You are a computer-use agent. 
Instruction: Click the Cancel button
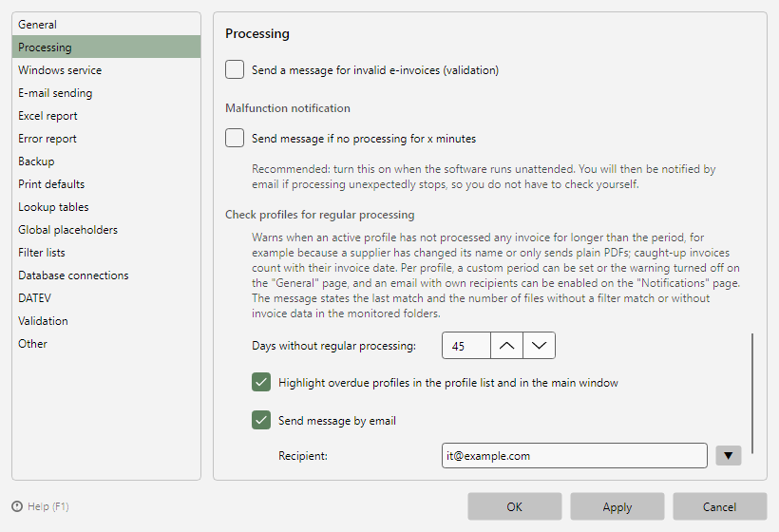coord(720,506)
